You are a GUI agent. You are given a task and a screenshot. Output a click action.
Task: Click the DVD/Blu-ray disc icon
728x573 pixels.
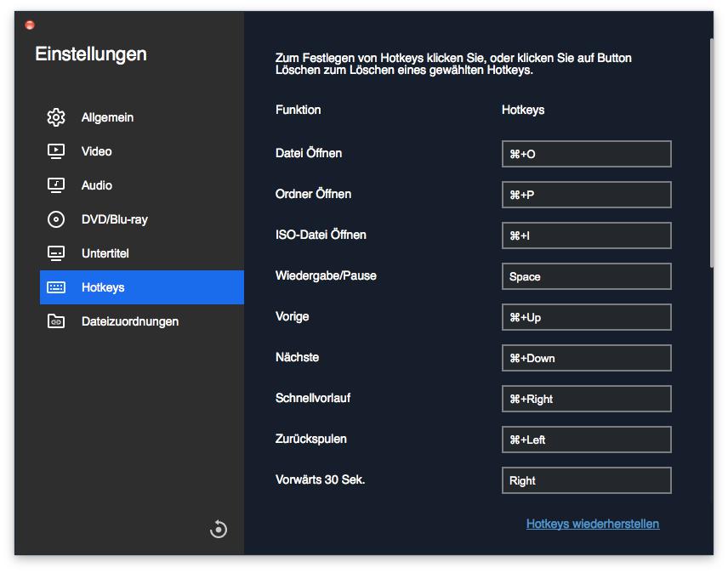(x=56, y=219)
